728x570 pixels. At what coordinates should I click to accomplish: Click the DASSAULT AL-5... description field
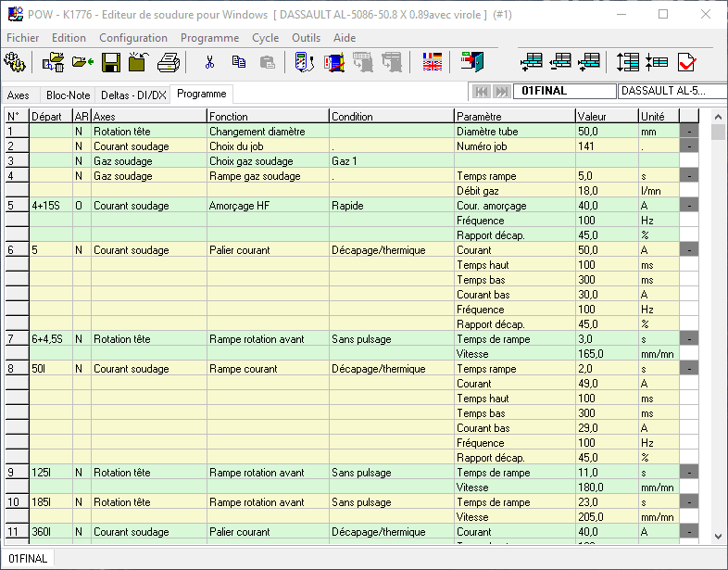672,91
